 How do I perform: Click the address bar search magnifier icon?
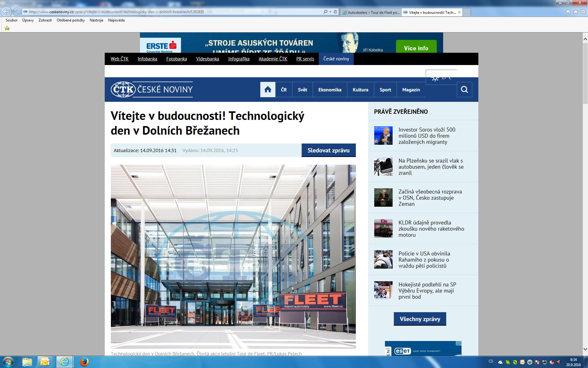pos(325,12)
